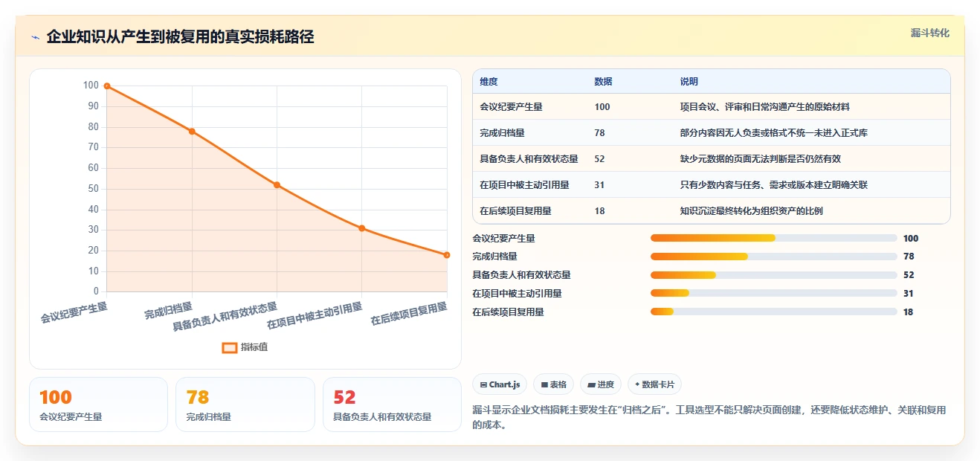Click the y-axis tick label 50
Image resolution: width=980 pixels, height=461 pixels.
pyautogui.click(x=93, y=189)
